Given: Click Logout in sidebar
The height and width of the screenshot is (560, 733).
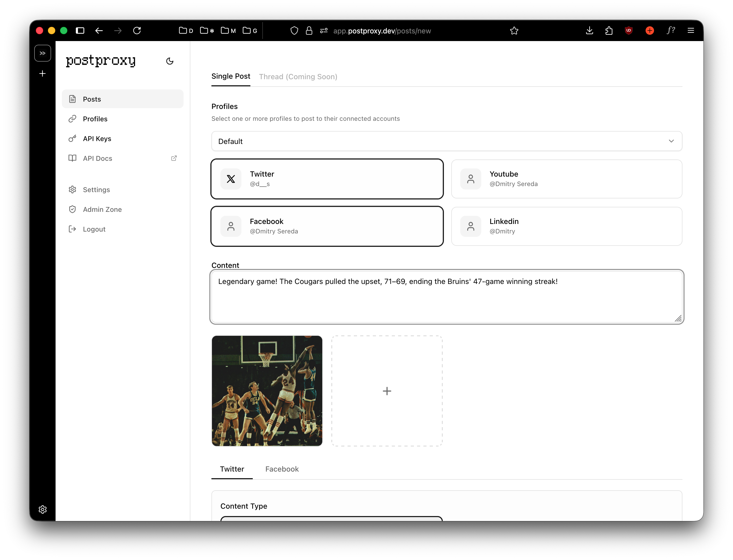Looking at the screenshot, I should [x=94, y=229].
